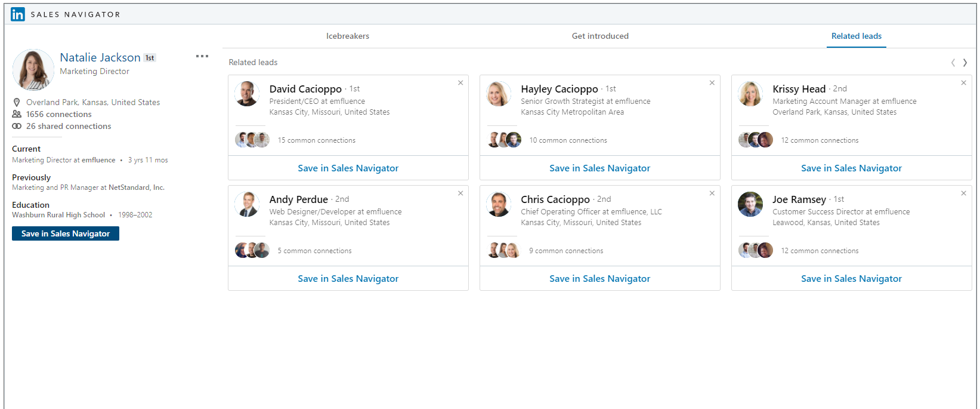Open Andy Perdue name link

coord(299,199)
